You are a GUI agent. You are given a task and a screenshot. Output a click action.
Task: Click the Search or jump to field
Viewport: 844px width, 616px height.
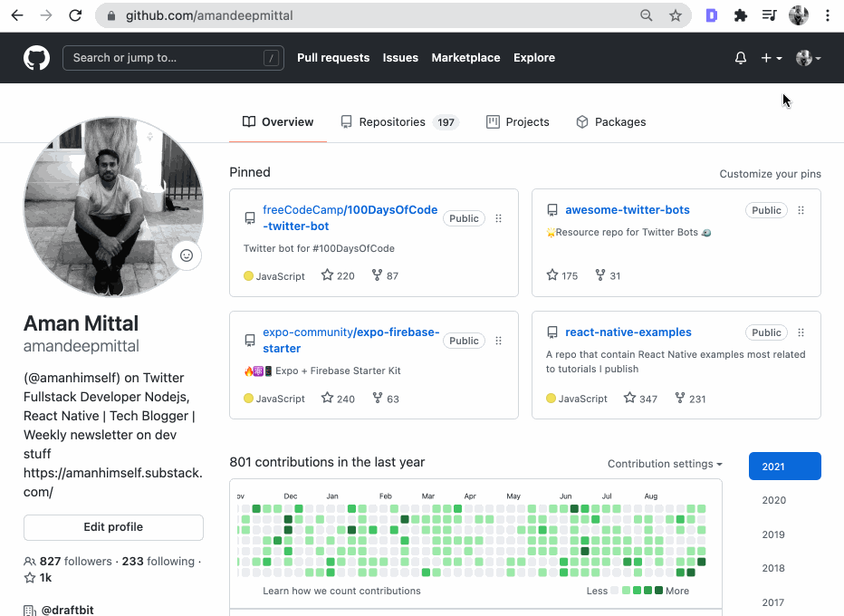pos(173,58)
